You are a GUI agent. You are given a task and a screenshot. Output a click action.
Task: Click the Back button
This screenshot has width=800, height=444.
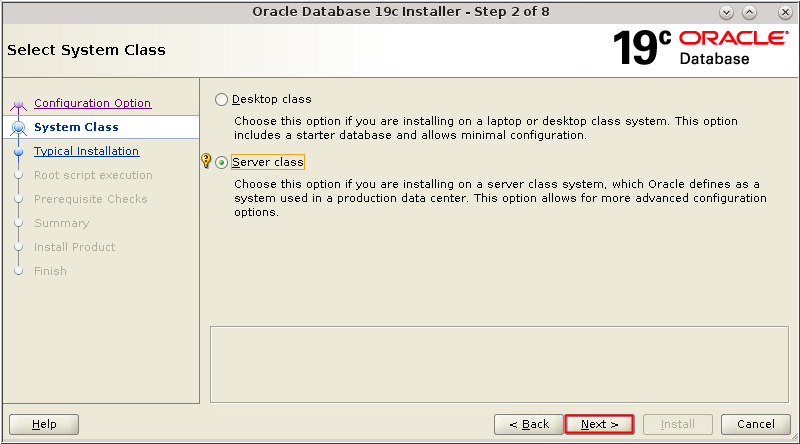coord(529,424)
